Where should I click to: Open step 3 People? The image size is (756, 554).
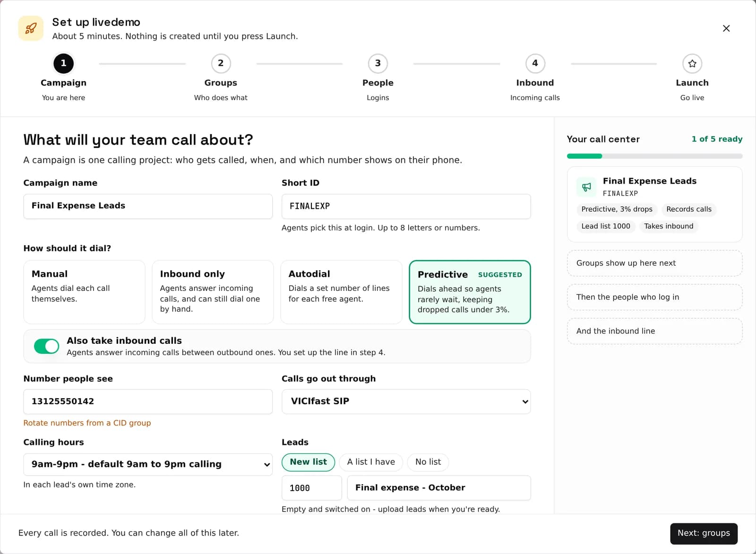pyautogui.click(x=378, y=63)
